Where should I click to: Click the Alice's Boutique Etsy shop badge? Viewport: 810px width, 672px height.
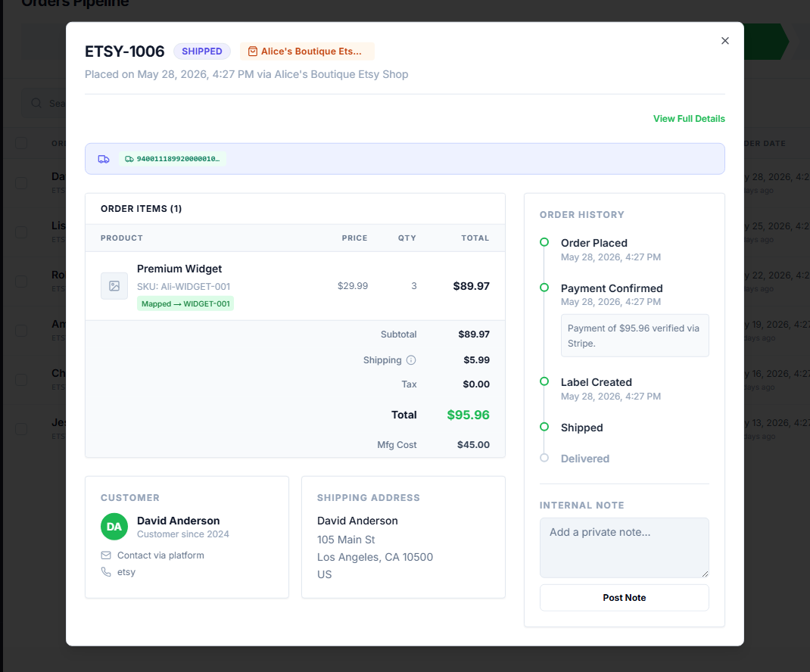(x=307, y=51)
